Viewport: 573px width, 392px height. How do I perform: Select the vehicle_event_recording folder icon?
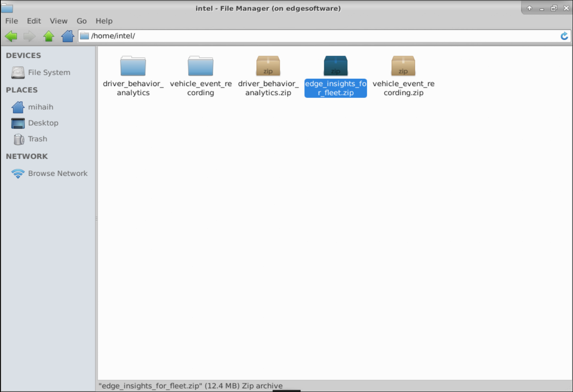tap(201, 66)
